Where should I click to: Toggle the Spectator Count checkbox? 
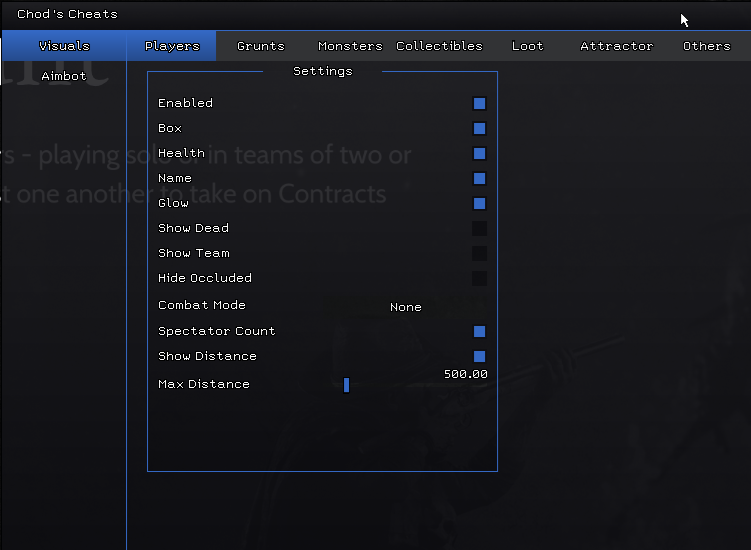pos(479,332)
